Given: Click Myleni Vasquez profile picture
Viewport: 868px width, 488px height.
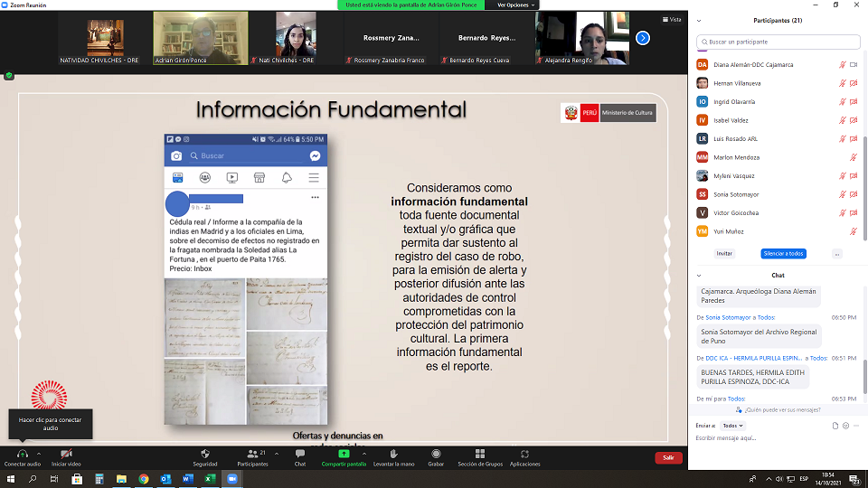Looking at the screenshot, I should pyautogui.click(x=702, y=176).
